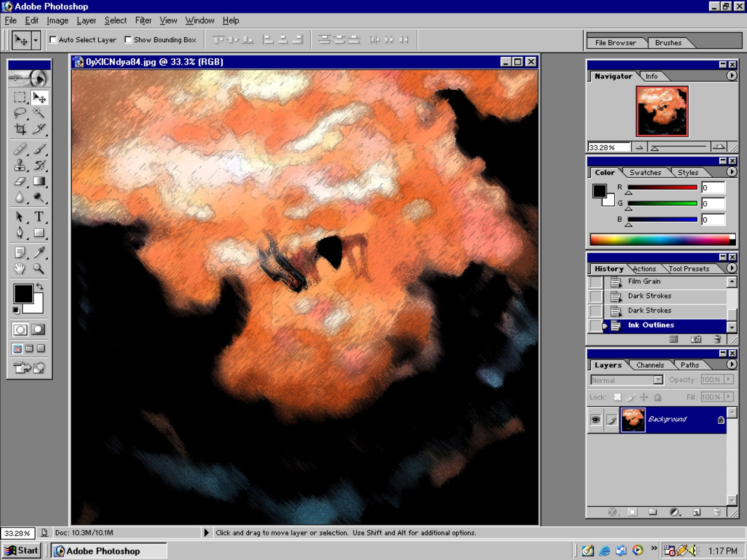Screen dimensions: 747x560
Task: Select the Eyedropper tool
Action: point(39,252)
